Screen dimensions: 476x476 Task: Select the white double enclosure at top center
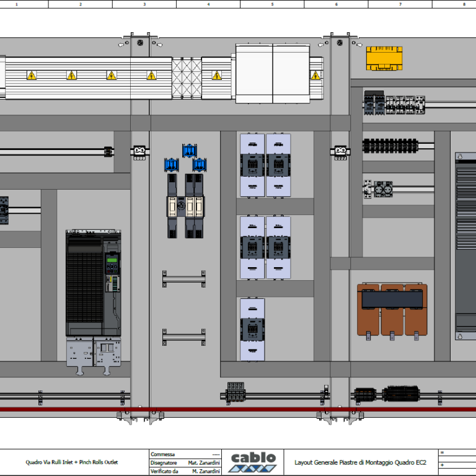click(272, 73)
